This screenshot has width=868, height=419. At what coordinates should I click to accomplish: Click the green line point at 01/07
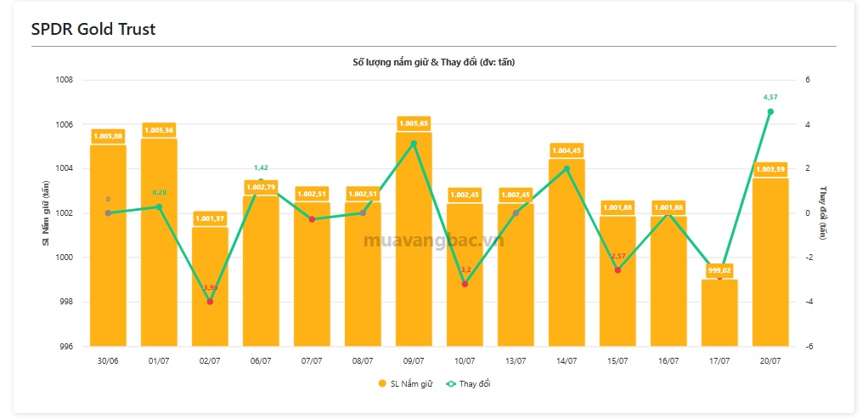tap(159, 207)
